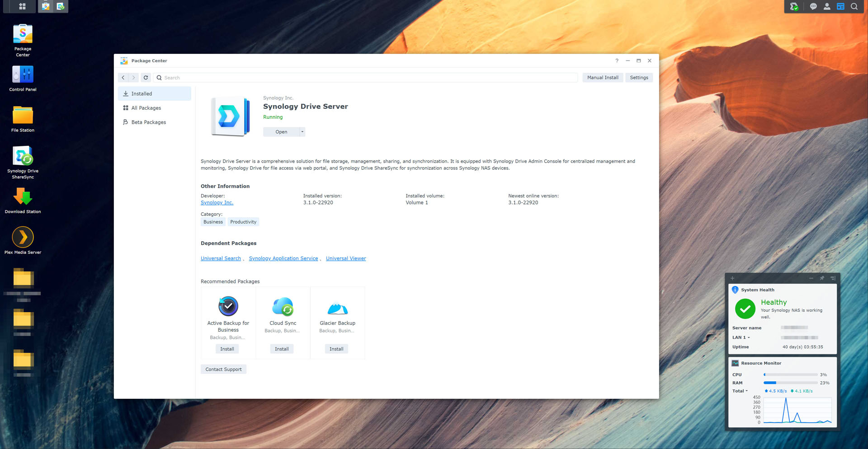Screen dimensions: 868x449
Task: Go back in Package Center
Action: (x=123, y=78)
